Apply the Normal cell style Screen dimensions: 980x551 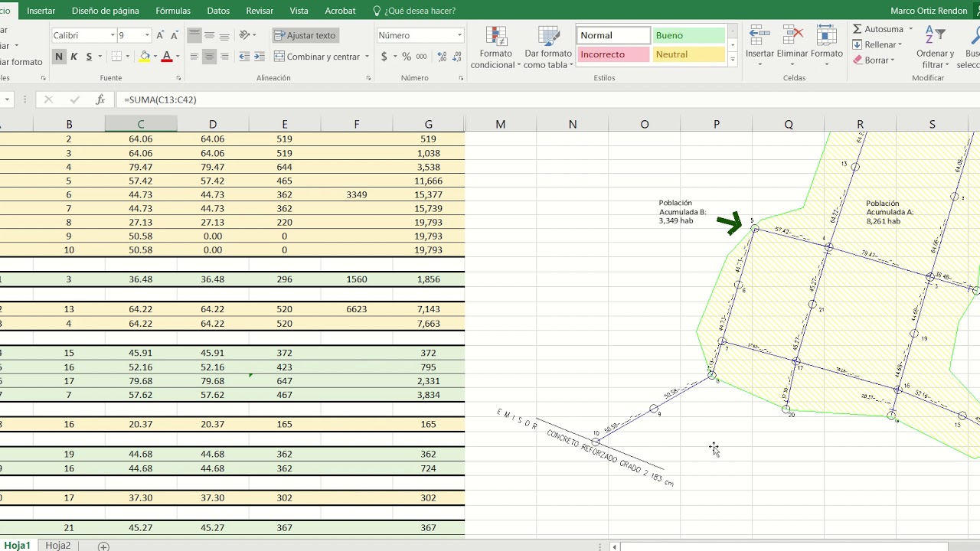coord(613,35)
